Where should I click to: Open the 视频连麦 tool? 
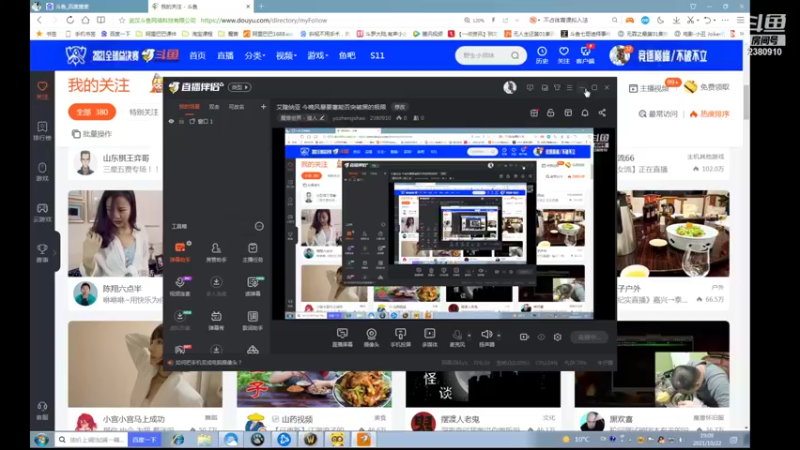180,286
